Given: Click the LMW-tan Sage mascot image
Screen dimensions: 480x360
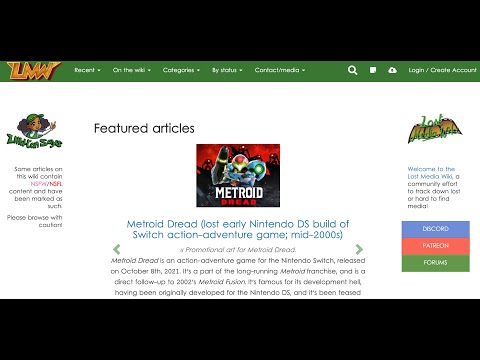Looking at the screenshot, I should tap(34, 131).
